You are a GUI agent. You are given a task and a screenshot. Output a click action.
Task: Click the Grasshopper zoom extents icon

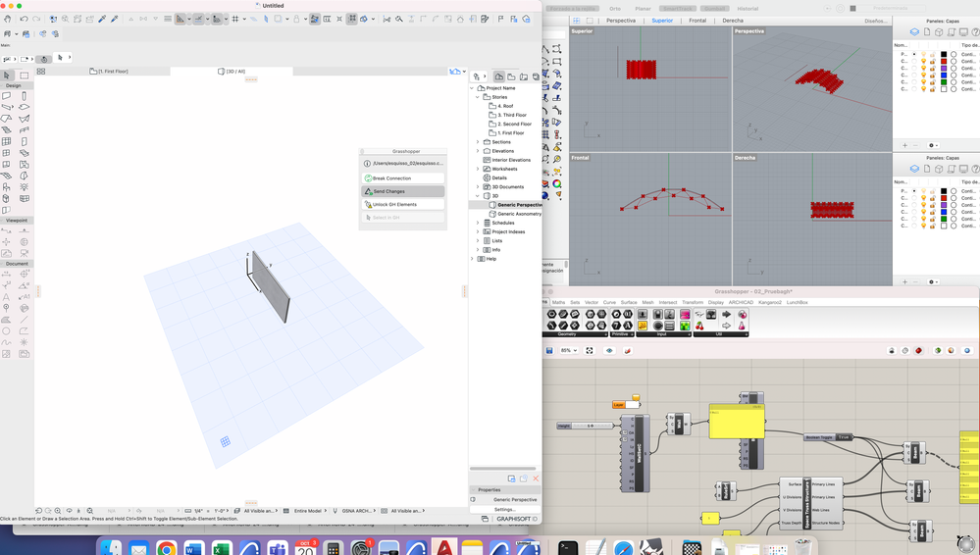[590, 350]
